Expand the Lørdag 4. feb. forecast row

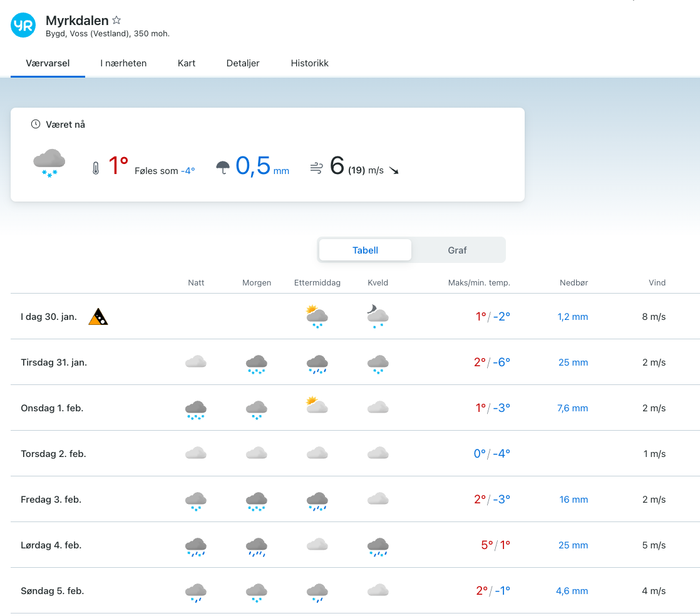[51, 545]
